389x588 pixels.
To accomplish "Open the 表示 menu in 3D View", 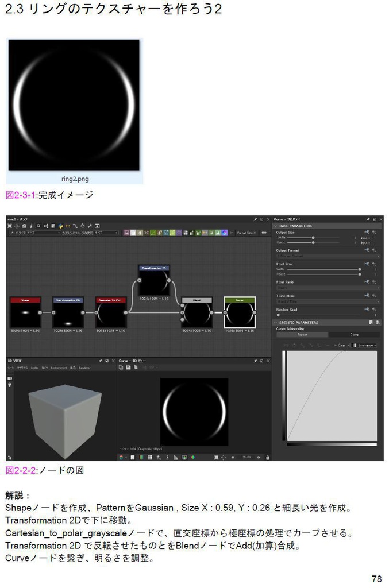I will [x=73, y=368].
